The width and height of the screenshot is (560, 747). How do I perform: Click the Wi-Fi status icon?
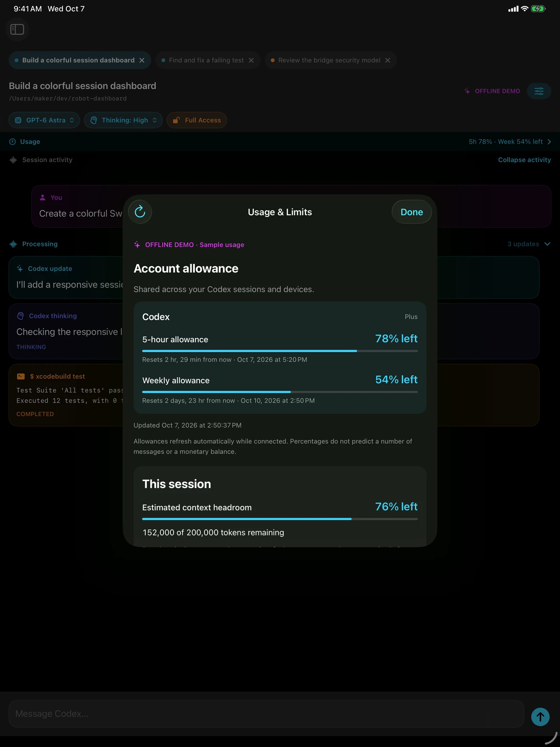point(524,9)
